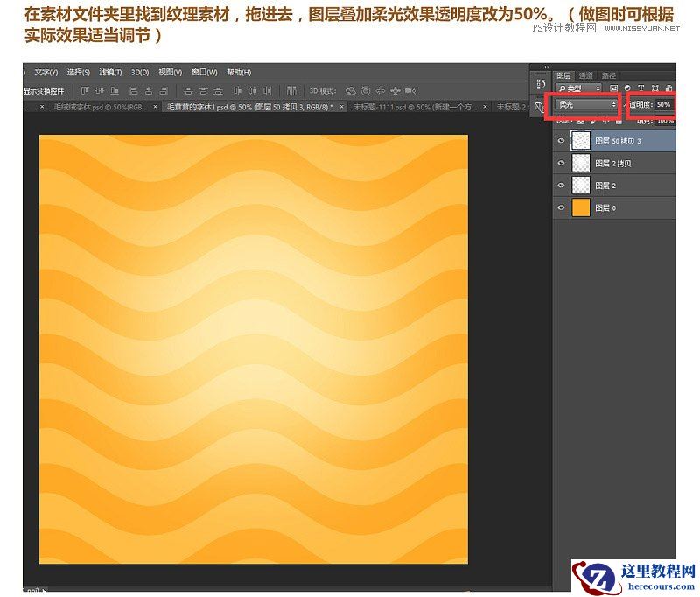Close the 毛绒绒字体.psd document tab

[156, 107]
